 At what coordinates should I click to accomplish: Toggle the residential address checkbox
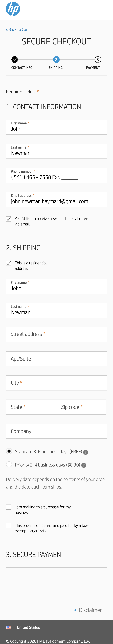pos(8,263)
